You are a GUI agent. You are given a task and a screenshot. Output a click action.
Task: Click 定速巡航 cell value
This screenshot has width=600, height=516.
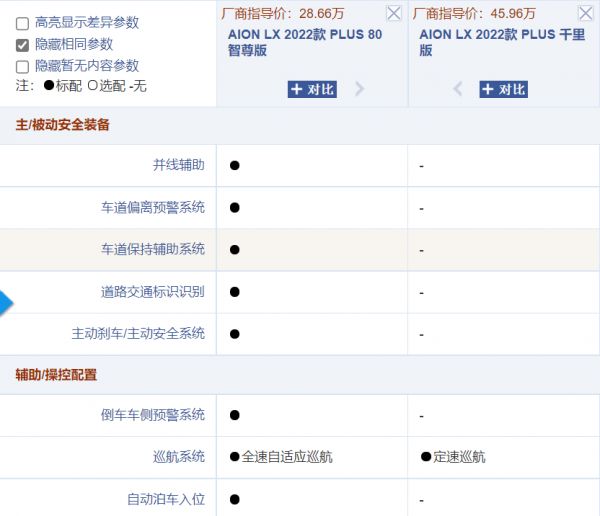click(459, 457)
